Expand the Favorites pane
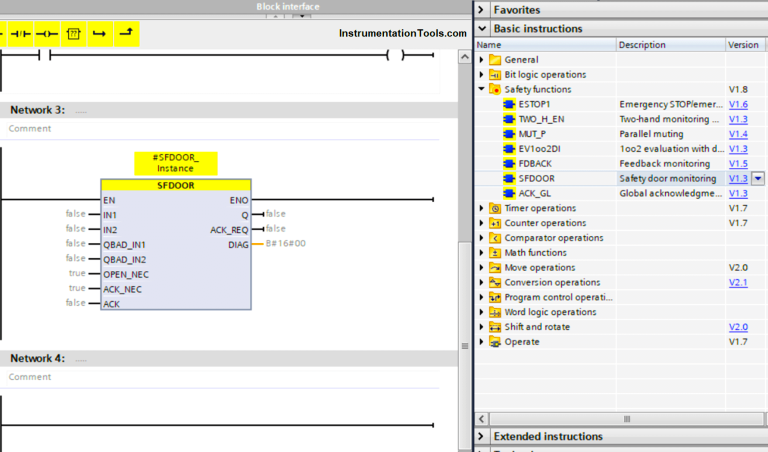The height and width of the screenshot is (452, 768). coord(483,9)
